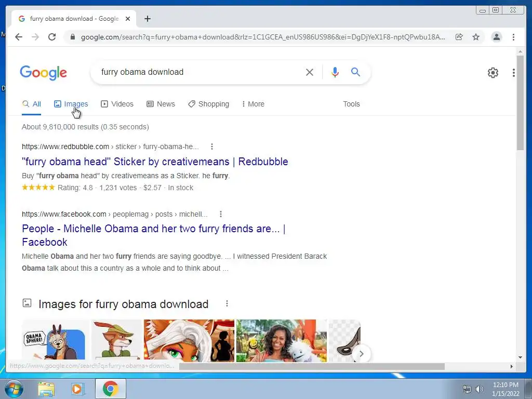Open the taskbar clock showing 12:10 PM
532x399 pixels.
coord(506,389)
